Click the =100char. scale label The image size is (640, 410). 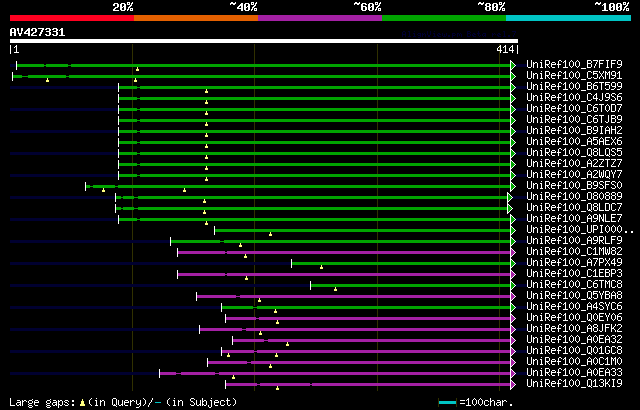point(486,403)
